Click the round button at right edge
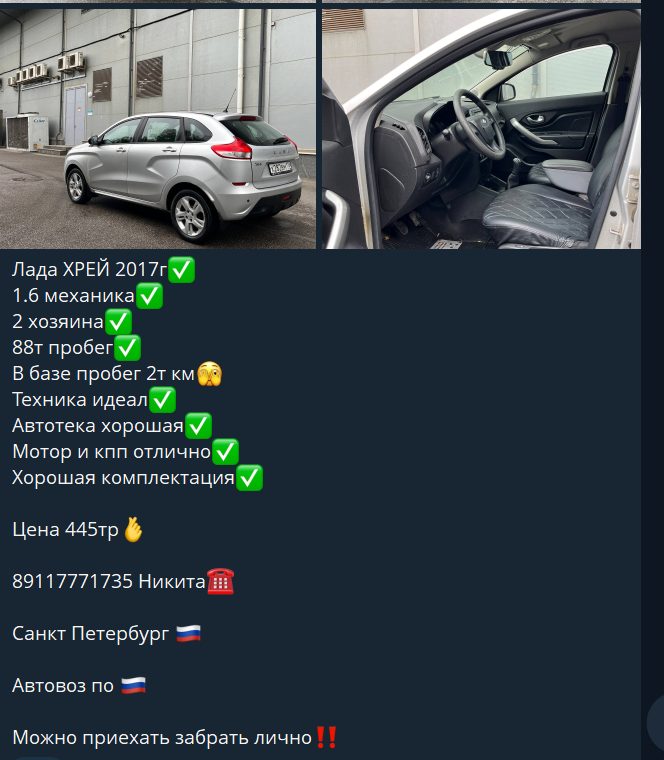 coord(656,722)
